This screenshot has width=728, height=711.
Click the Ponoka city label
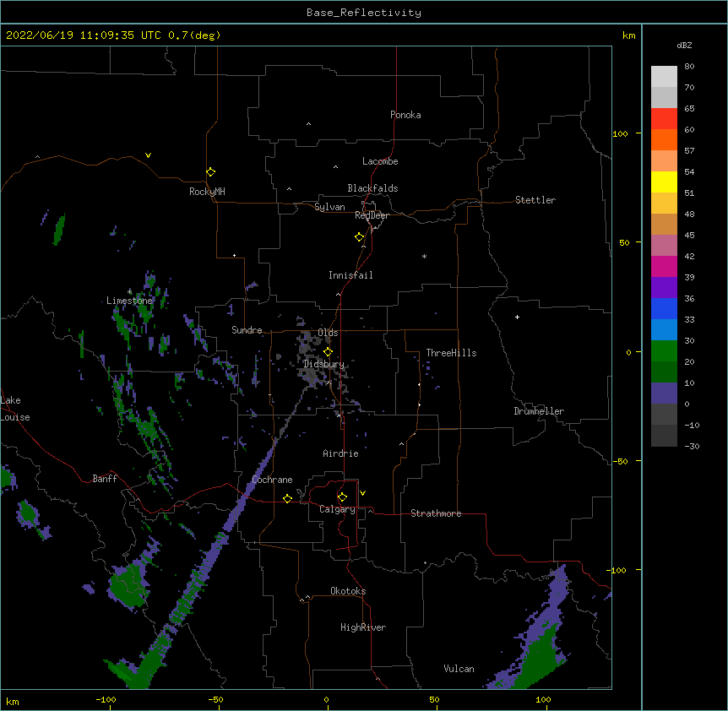click(405, 115)
